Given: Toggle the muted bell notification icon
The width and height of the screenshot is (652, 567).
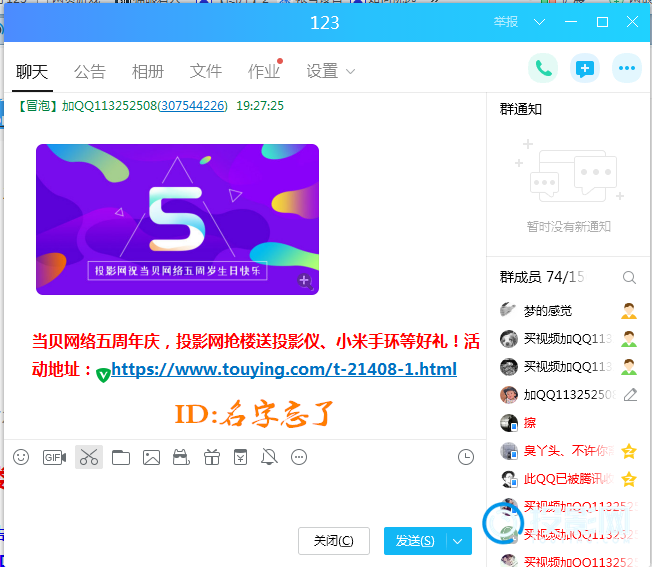Looking at the screenshot, I should tap(269, 457).
